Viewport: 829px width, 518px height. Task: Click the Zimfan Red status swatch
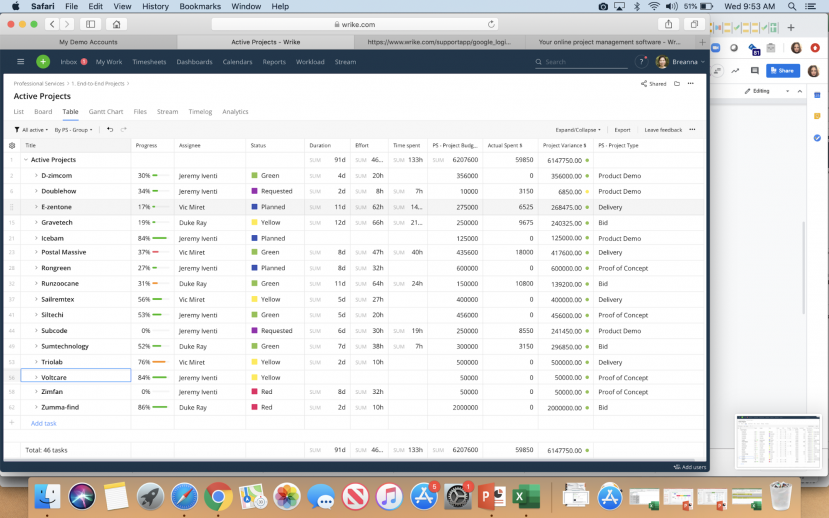[x=254, y=392]
